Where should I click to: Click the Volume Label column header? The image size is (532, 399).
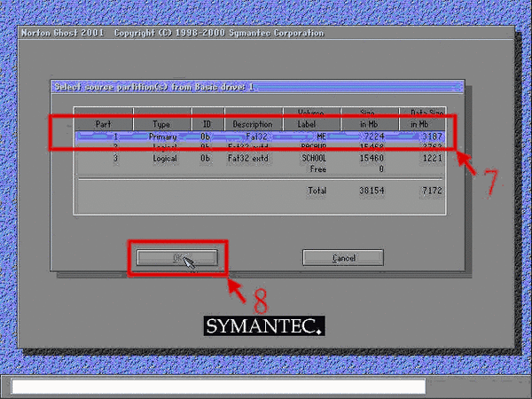click(x=311, y=120)
